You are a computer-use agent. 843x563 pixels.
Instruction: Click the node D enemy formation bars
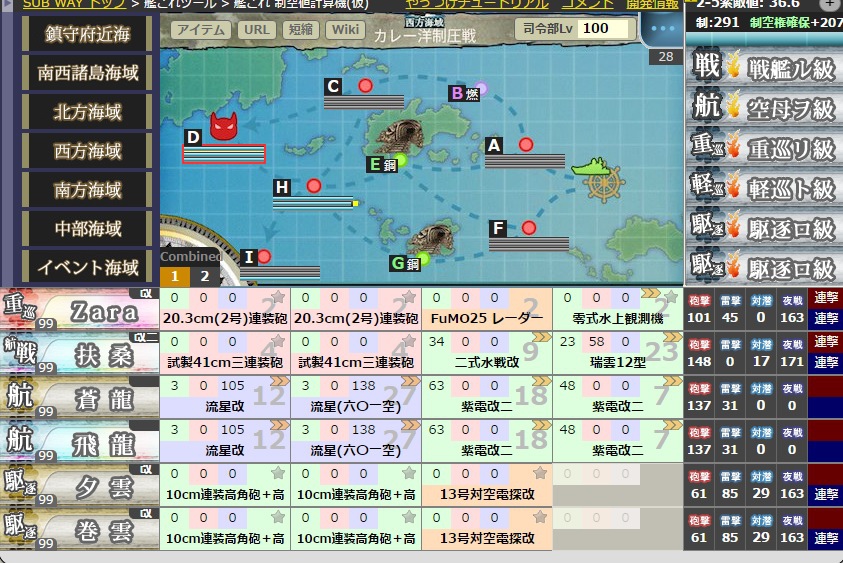click(x=224, y=154)
